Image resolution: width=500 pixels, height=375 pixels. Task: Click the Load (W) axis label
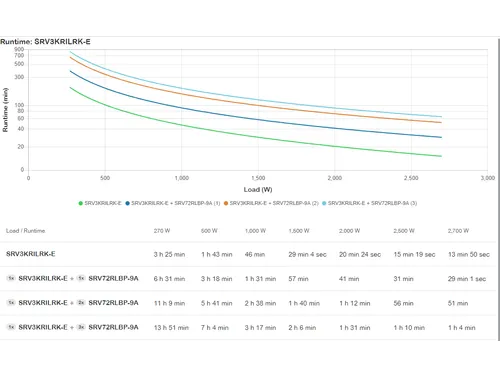click(x=258, y=190)
